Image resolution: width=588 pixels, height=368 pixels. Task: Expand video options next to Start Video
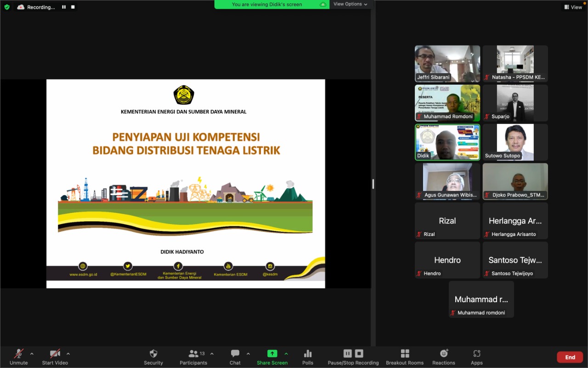click(x=68, y=354)
